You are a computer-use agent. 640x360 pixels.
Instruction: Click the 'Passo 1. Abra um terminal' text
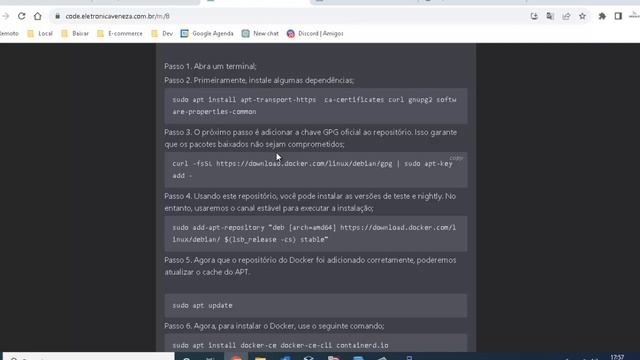point(210,66)
